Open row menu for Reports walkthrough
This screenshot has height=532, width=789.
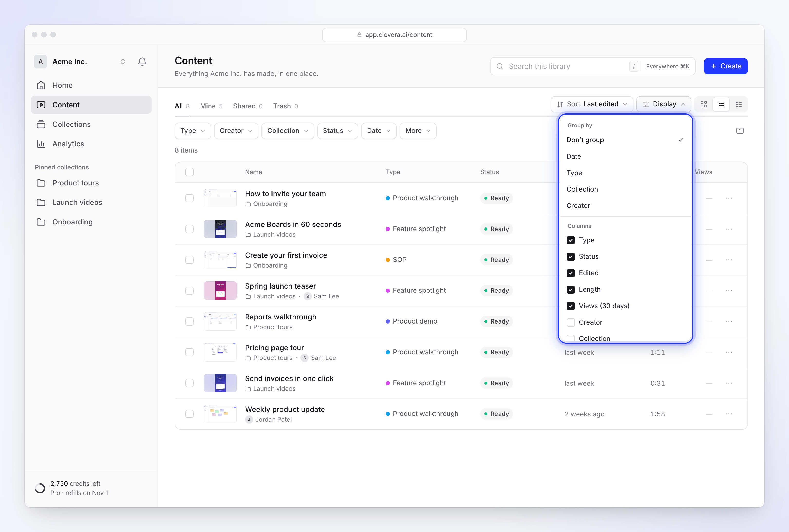pyautogui.click(x=729, y=321)
